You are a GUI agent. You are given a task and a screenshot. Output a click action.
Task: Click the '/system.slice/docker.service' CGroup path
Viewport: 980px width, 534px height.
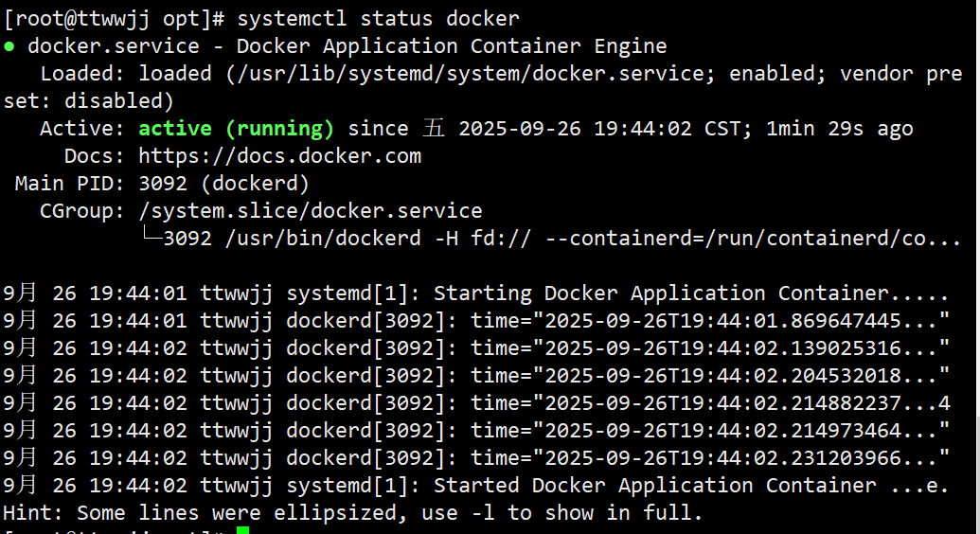311,211
